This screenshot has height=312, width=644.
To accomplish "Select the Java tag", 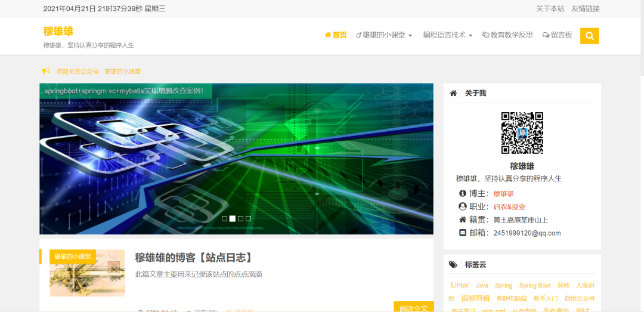I will coord(482,285).
